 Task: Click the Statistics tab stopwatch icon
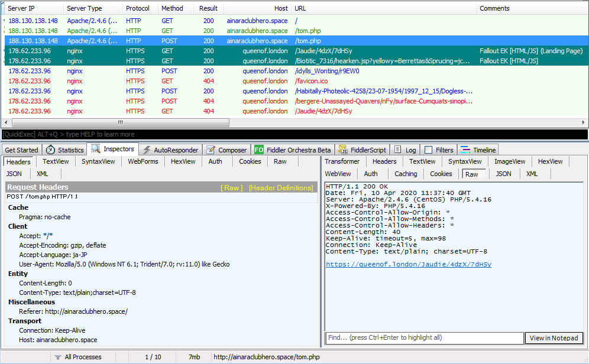[50, 149]
